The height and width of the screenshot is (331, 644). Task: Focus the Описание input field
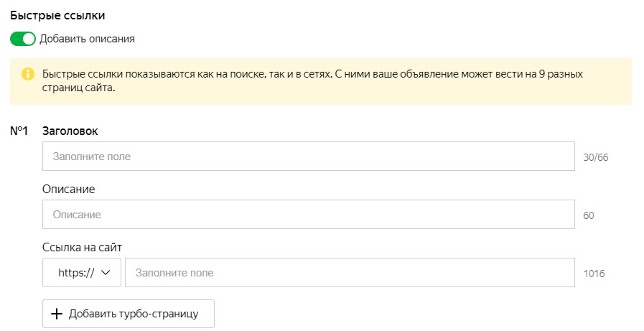tap(309, 214)
